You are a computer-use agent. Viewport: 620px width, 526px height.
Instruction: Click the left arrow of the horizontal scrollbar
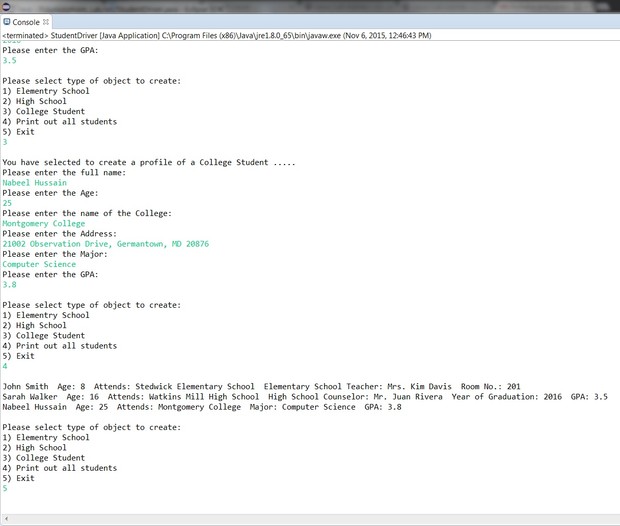6,518
